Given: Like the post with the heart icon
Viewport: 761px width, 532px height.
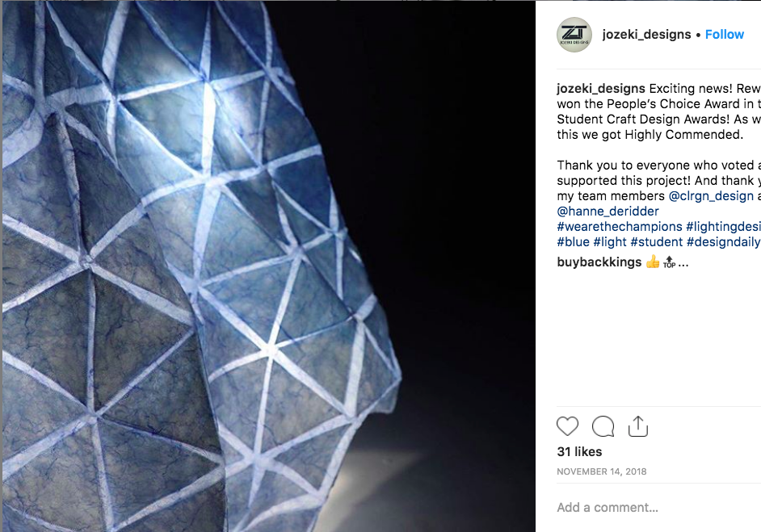Looking at the screenshot, I should (567, 426).
